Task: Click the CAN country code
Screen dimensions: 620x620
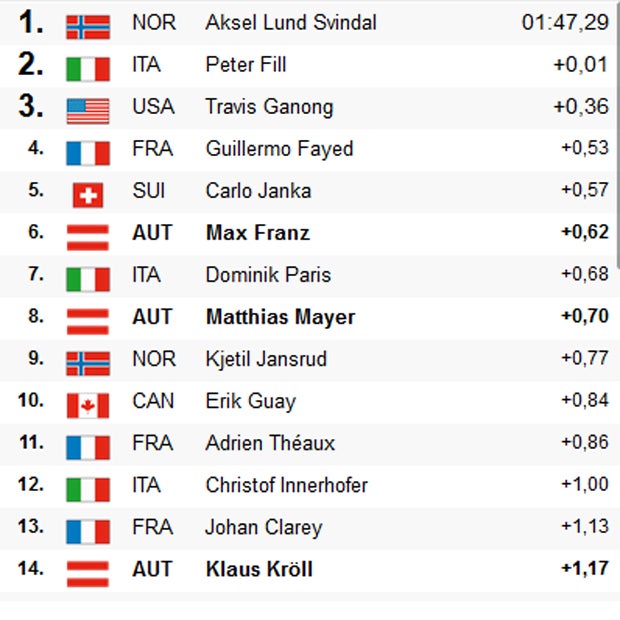Action: point(153,401)
